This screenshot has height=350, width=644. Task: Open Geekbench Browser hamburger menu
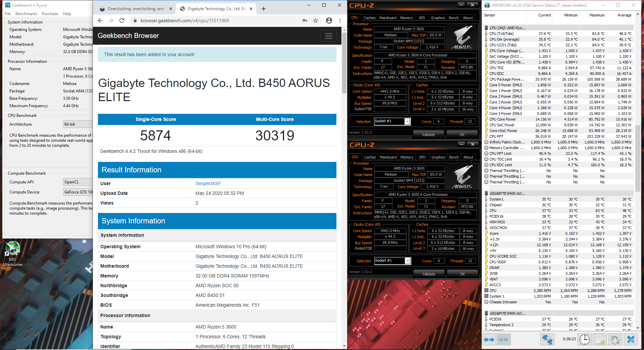click(329, 36)
